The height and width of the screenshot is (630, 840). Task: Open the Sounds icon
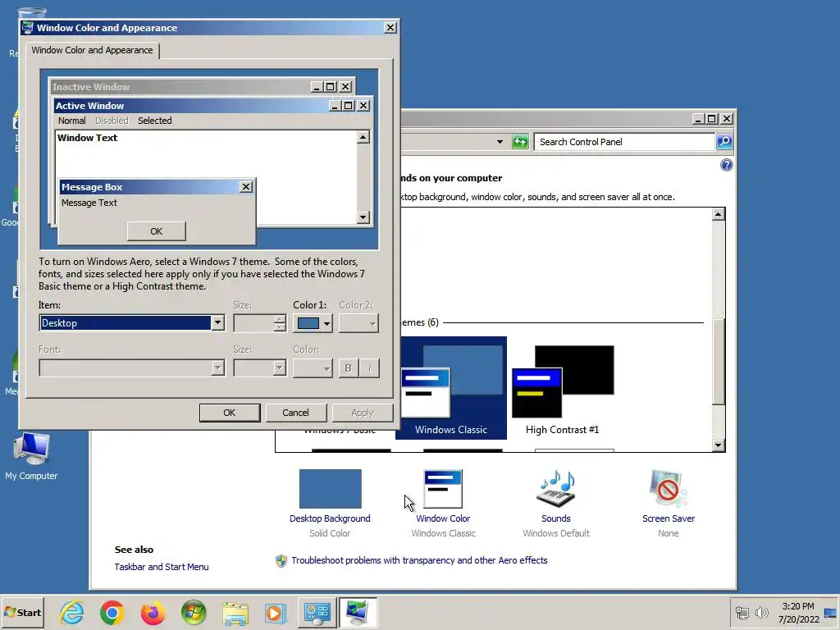[x=555, y=489]
